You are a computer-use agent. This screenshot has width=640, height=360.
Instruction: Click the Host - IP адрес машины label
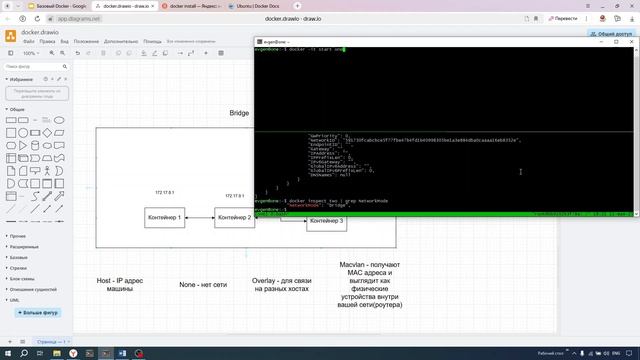pos(120,284)
